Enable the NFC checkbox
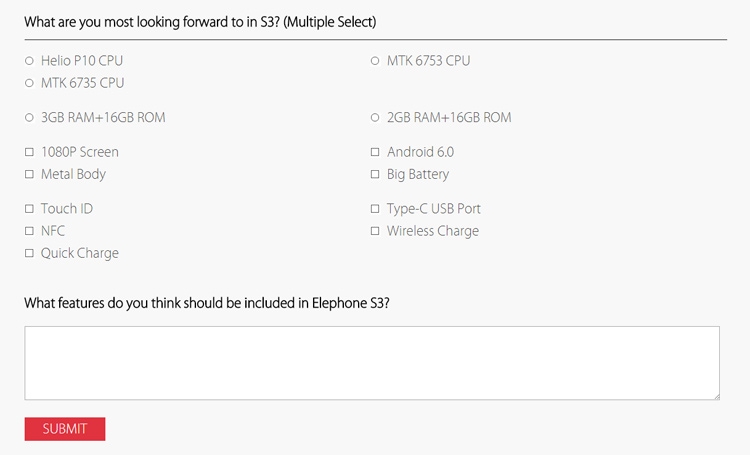 (29, 231)
